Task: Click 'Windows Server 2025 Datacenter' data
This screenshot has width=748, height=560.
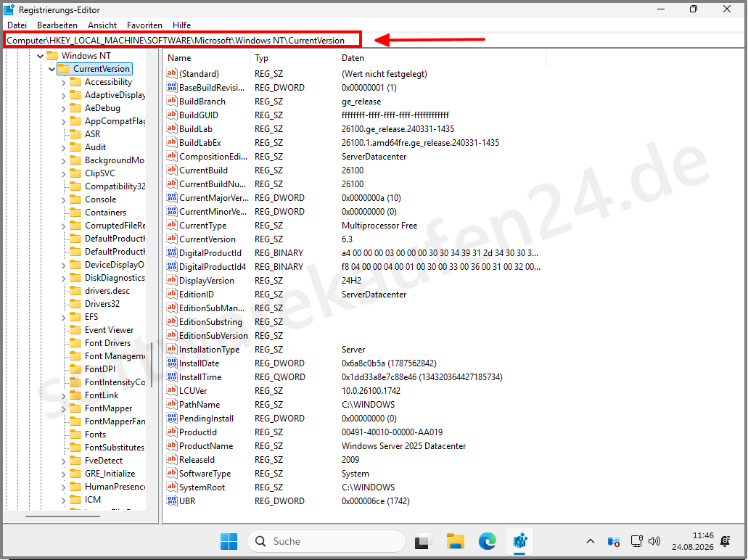Action: coord(403,446)
